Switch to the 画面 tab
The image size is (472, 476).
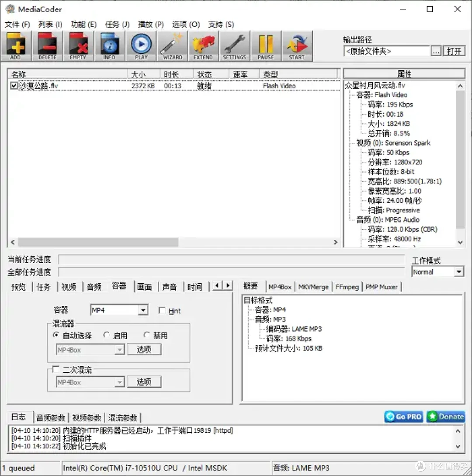(145, 287)
